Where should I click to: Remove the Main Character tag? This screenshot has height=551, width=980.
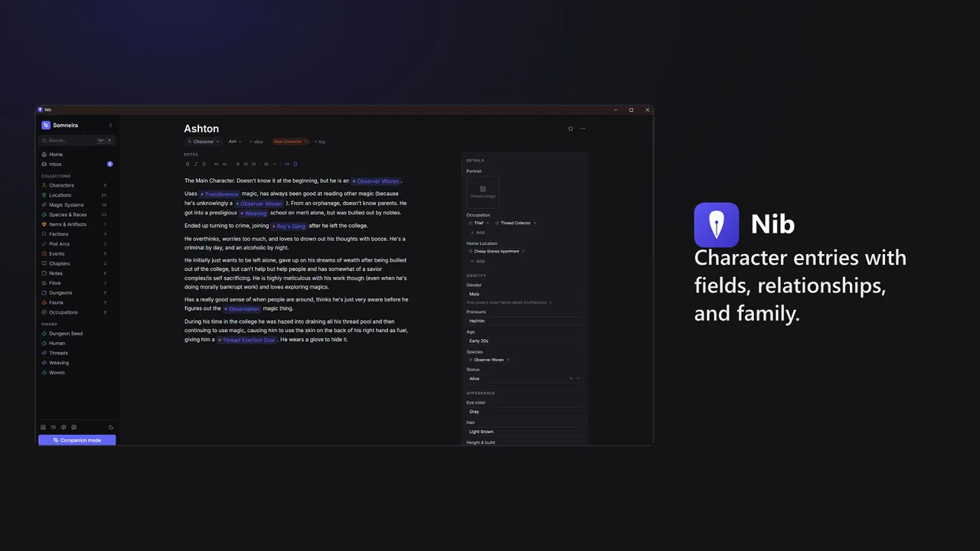305,142
